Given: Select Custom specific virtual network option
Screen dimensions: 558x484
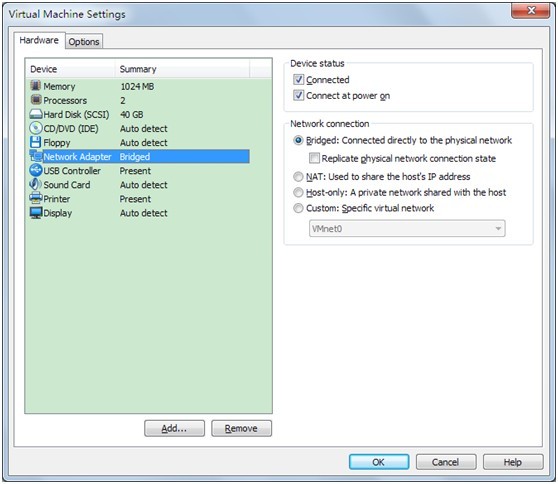Looking at the screenshot, I should 298,208.
